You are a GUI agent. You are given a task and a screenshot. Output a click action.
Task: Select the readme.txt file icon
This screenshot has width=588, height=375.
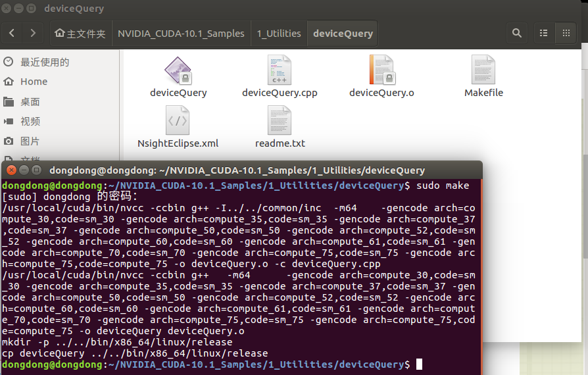[280, 120]
